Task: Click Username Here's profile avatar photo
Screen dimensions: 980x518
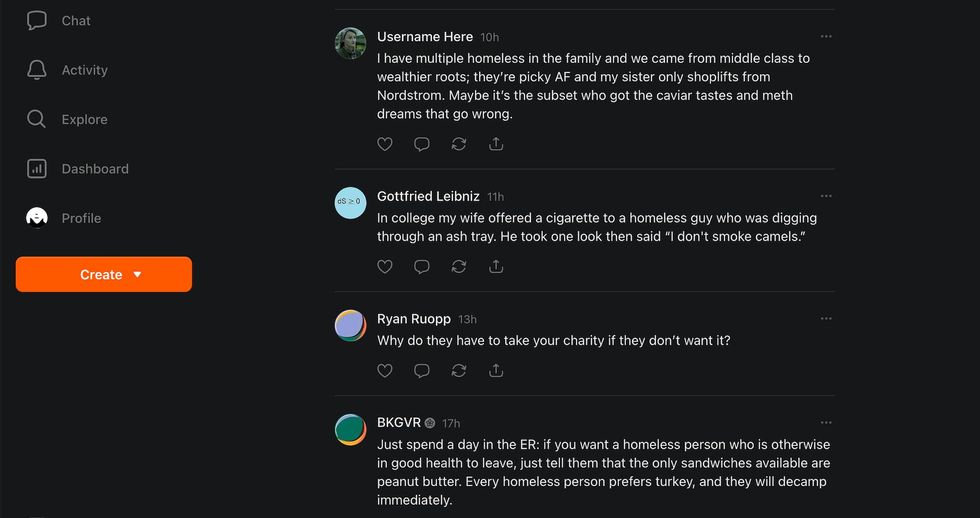Action: [350, 43]
